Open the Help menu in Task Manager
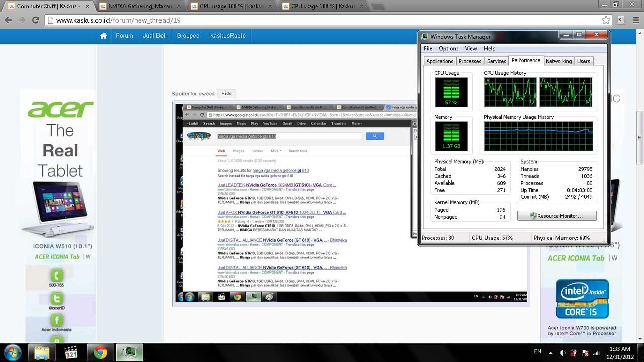644x362 pixels. pyautogui.click(x=489, y=48)
